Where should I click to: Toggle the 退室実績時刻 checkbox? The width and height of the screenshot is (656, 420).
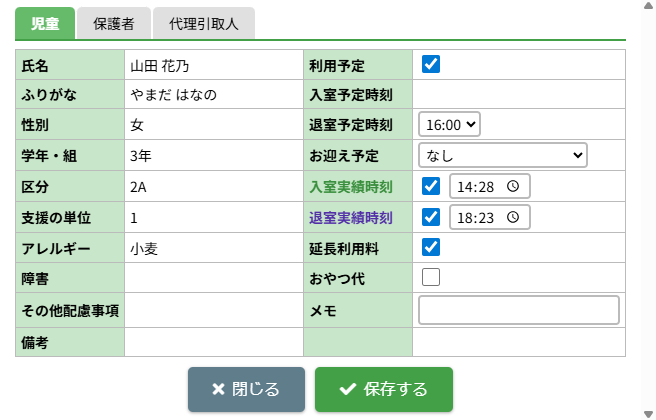(431, 217)
